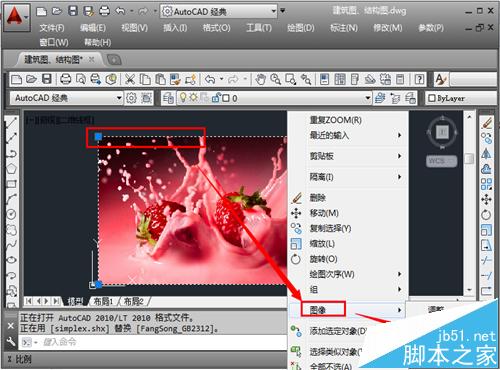The width and height of the screenshot is (500, 370).
Task: Open the Properties palette icon
Action: (324, 79)
